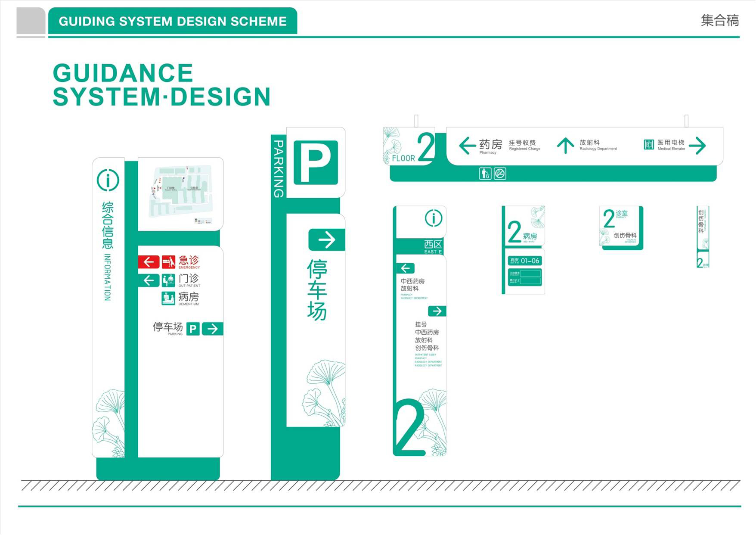Select the green out-patient pictogram icon
Viewport: 756px width, 535px height.
point(168,280)
